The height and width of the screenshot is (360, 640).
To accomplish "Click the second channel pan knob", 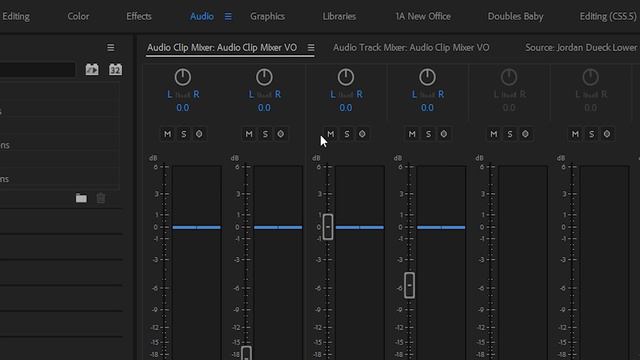I will point(264,77).
